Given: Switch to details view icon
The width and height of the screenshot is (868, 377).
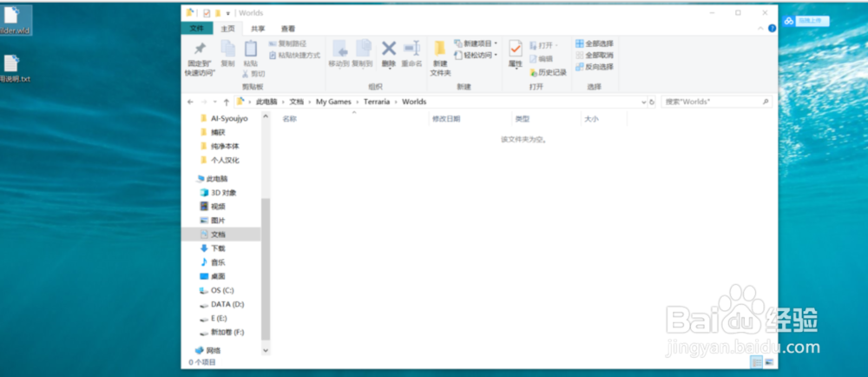Looking at the screenshot, I should point(756,362).
